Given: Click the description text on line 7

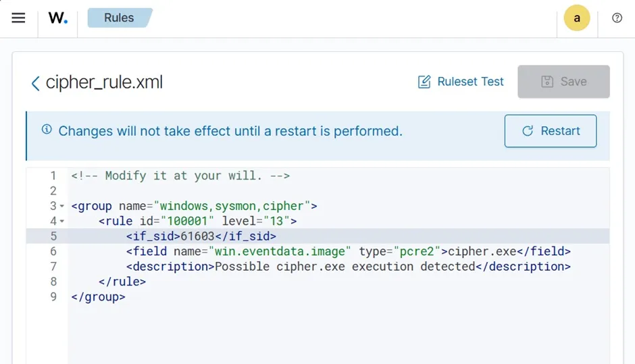Looking at the screenshot, I should click(x=345, y=266).
